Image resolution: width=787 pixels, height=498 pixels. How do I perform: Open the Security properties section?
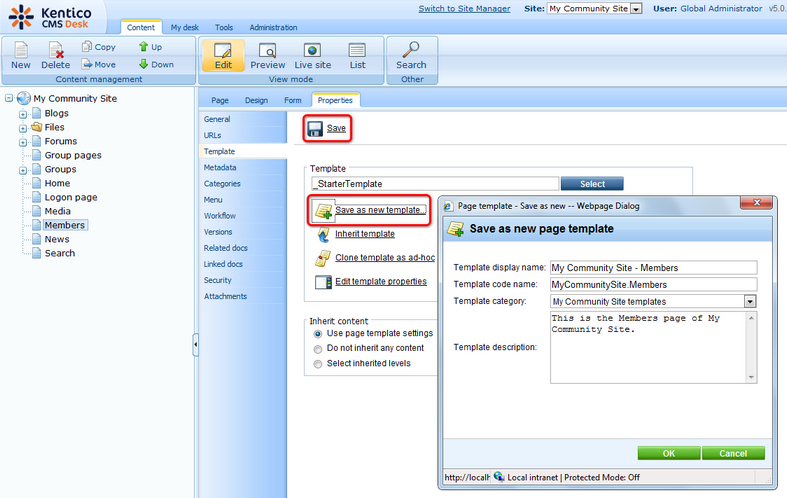point(243,280)
